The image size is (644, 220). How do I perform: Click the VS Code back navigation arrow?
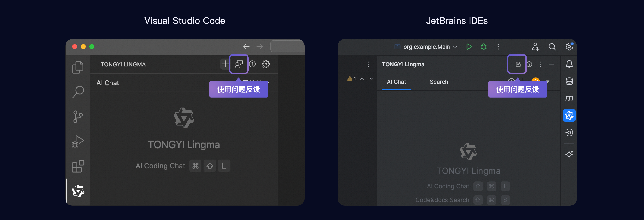point(246,46)
